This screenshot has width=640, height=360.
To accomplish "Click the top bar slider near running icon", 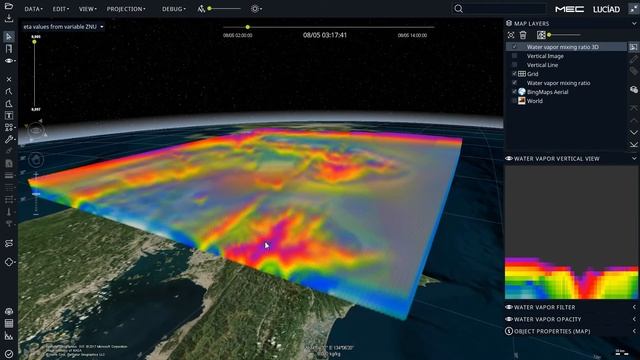I will 224,9.
